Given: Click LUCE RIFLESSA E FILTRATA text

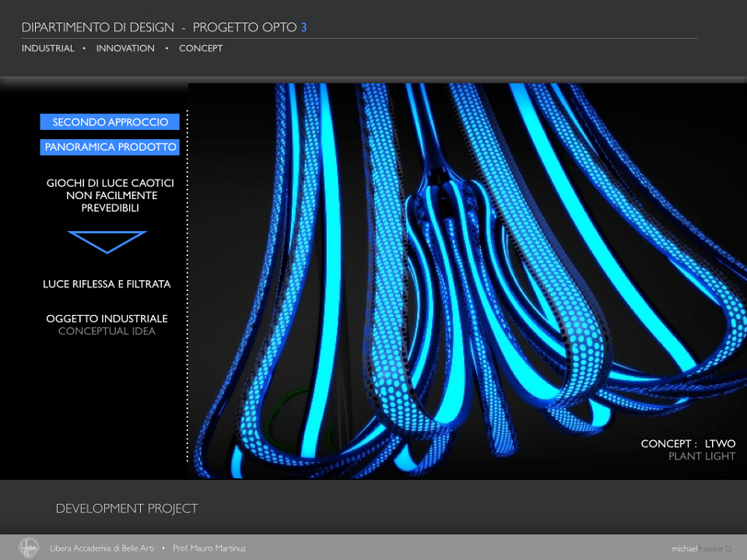Looking at the screenshot, I should coord(107,284).
